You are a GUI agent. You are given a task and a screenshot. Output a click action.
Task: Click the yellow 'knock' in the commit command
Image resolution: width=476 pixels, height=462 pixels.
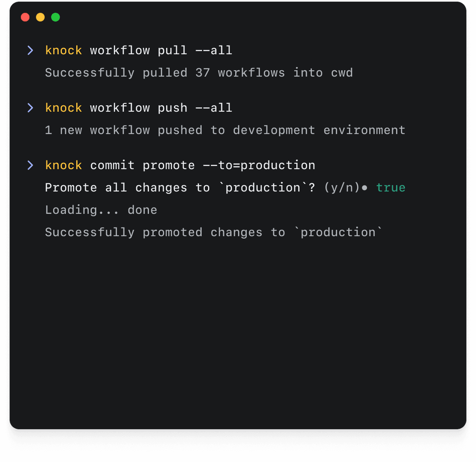[x=63, y=165]
